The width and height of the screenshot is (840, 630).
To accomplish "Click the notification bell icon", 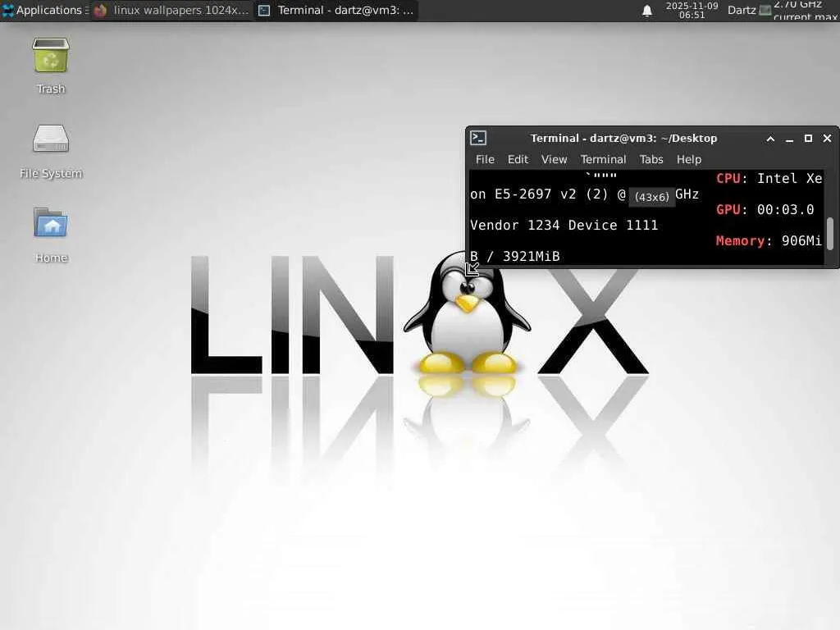I will [647, 11].
